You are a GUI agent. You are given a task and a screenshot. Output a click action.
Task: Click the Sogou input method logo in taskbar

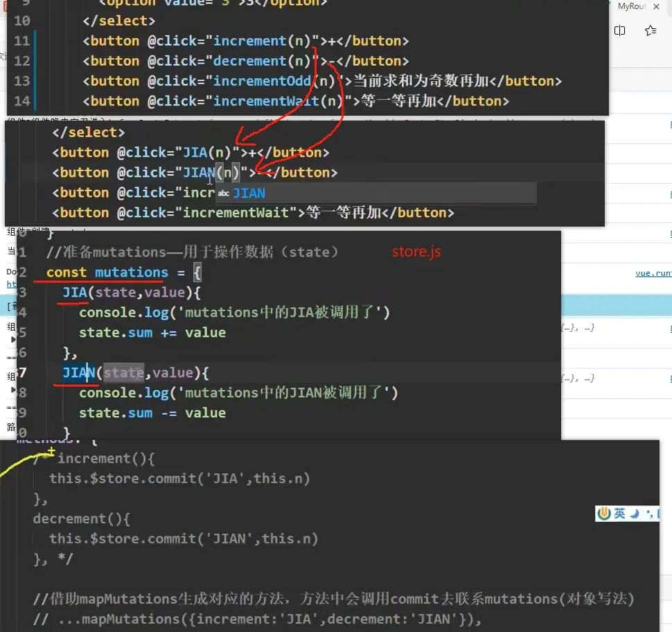(603, 513)
